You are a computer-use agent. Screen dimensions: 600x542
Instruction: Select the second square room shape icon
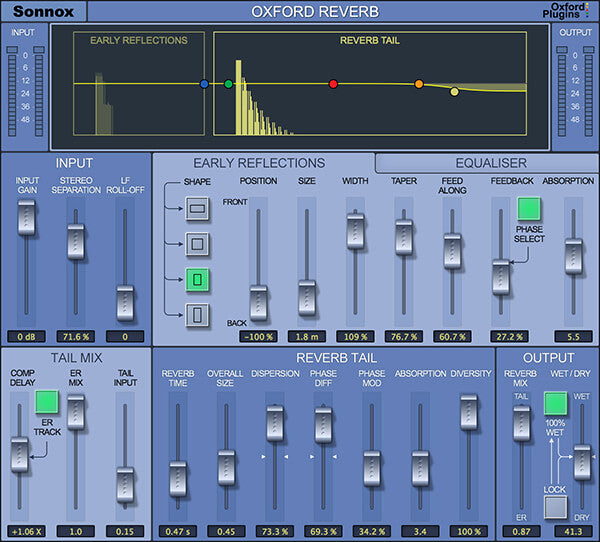coord(198,242)
